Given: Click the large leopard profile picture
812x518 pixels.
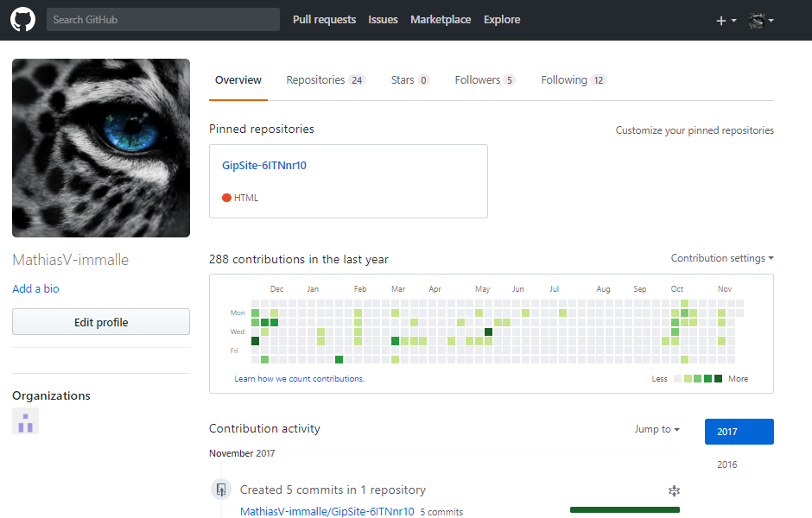Looking at the screenshot, I should (x=101, y=148).
